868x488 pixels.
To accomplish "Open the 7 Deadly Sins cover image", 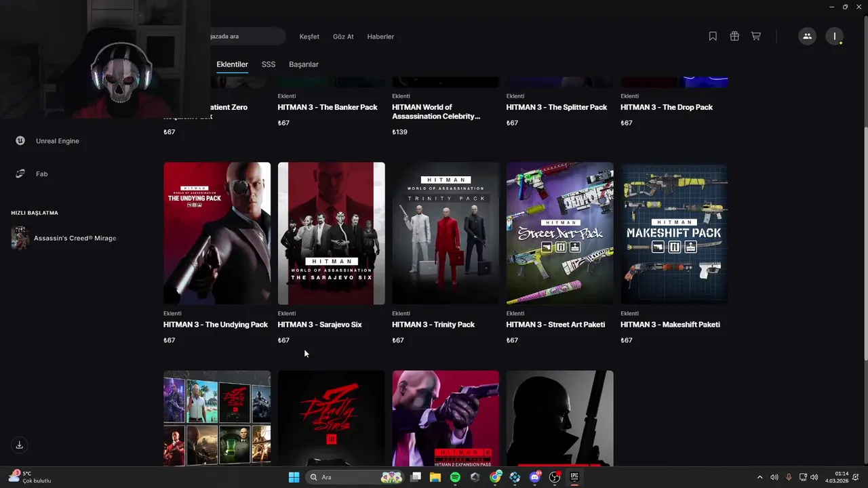I will point(331,418).
